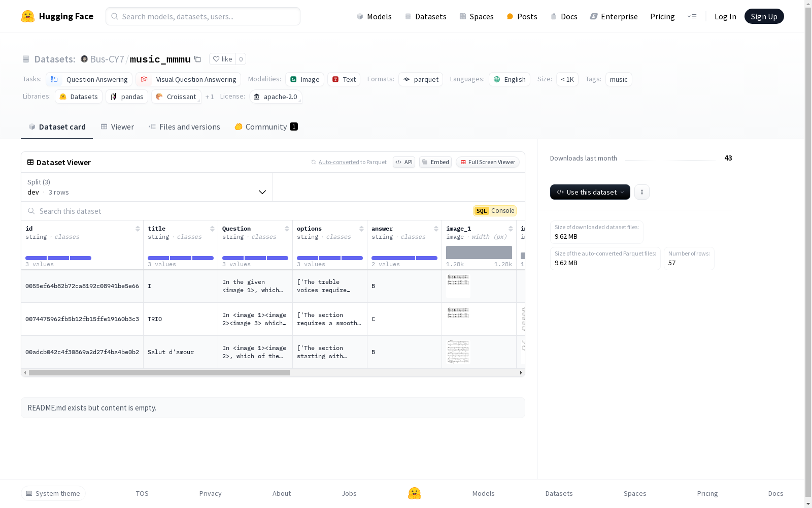
Task: Open Docs in top navigation
Action: click(564, 16)
